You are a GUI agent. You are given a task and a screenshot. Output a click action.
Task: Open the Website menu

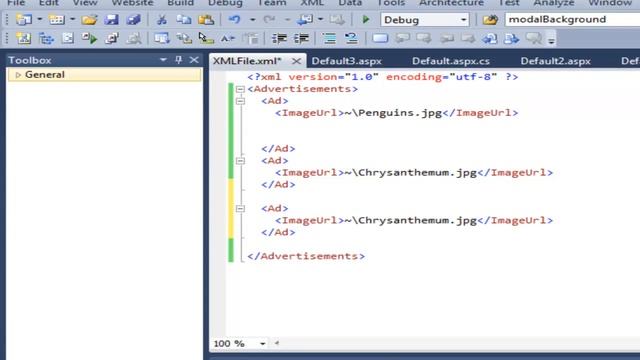point(132,3)
